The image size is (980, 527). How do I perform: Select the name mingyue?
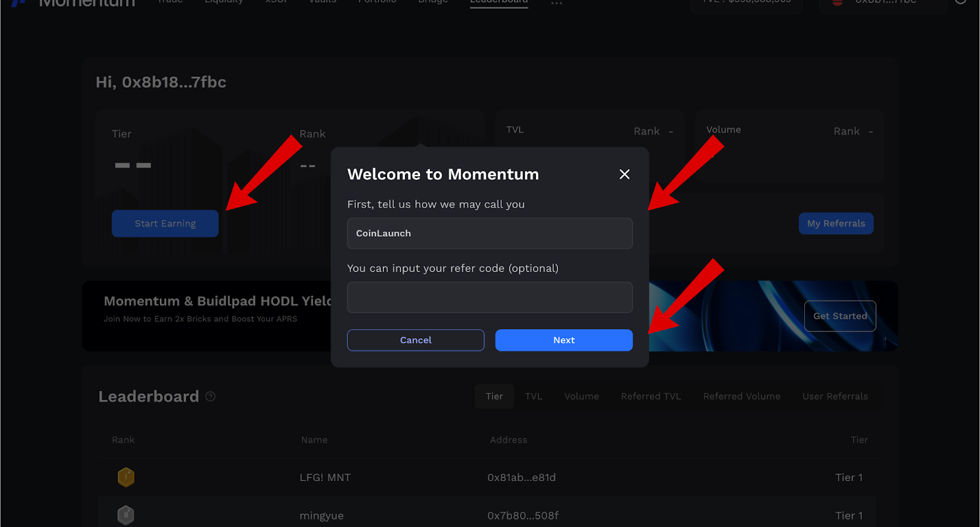[321, 516]
